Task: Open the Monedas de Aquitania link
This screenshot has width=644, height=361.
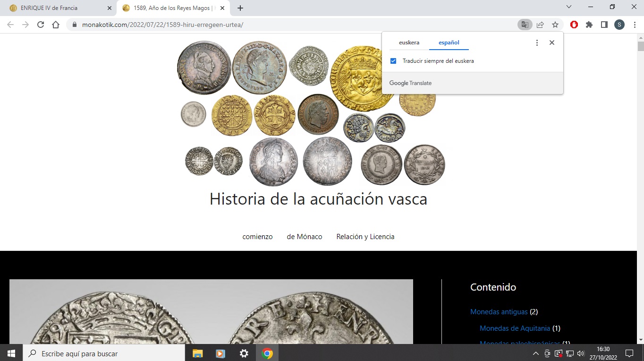Action: tap(515, 328)
